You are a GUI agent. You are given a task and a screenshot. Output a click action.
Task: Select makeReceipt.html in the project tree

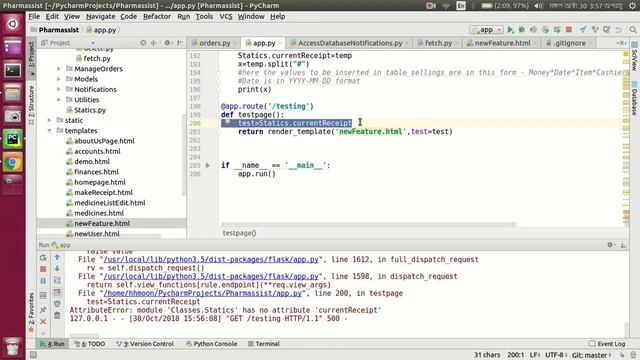(x=103, y=192)
